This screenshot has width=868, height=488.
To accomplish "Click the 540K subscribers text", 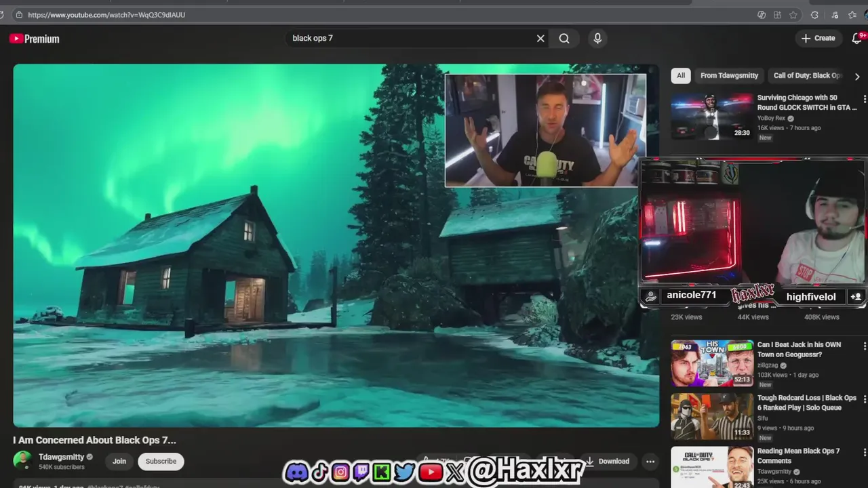I will (x=62, y=467).
